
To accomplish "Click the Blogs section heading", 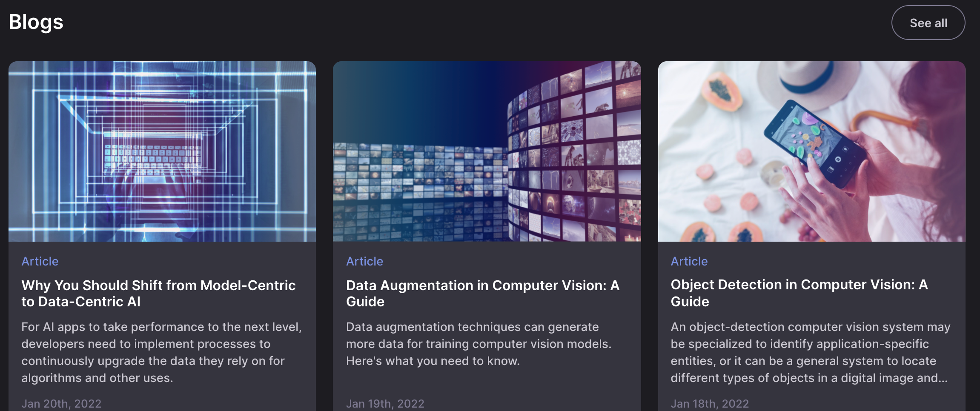I will (x=36, y=22).
